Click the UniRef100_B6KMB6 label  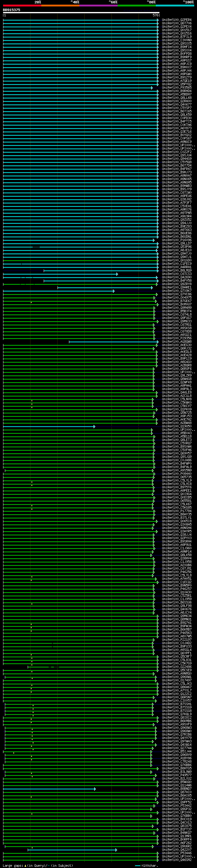[x=177, y=721]
